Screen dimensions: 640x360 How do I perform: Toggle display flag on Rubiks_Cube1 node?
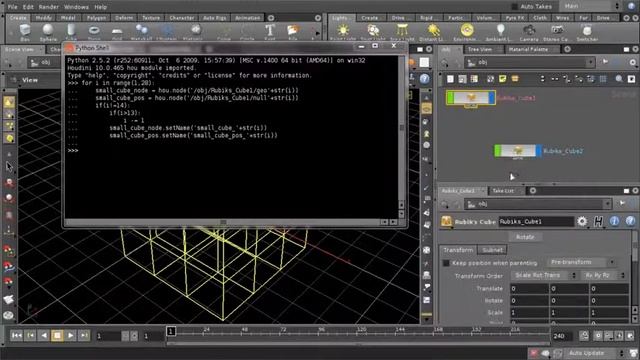492,98
